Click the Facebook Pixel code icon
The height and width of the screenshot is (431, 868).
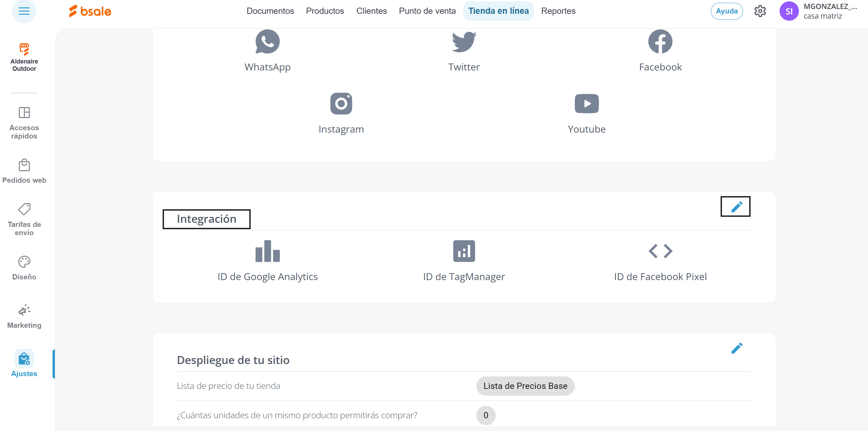[660, 251]
